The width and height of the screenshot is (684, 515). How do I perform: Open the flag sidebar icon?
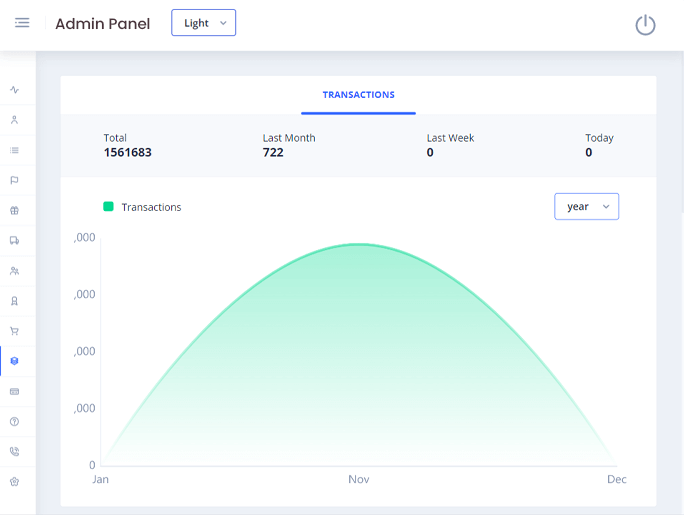tap(14, 180)
